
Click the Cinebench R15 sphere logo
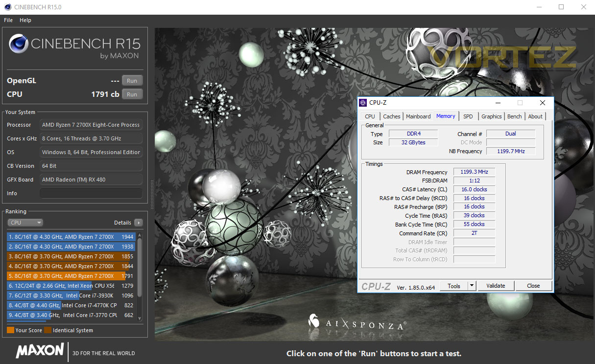click(x=19, y=45)
